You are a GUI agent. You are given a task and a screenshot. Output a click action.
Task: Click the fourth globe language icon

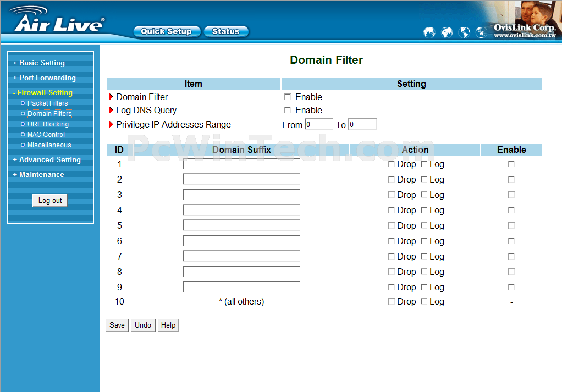481,32
